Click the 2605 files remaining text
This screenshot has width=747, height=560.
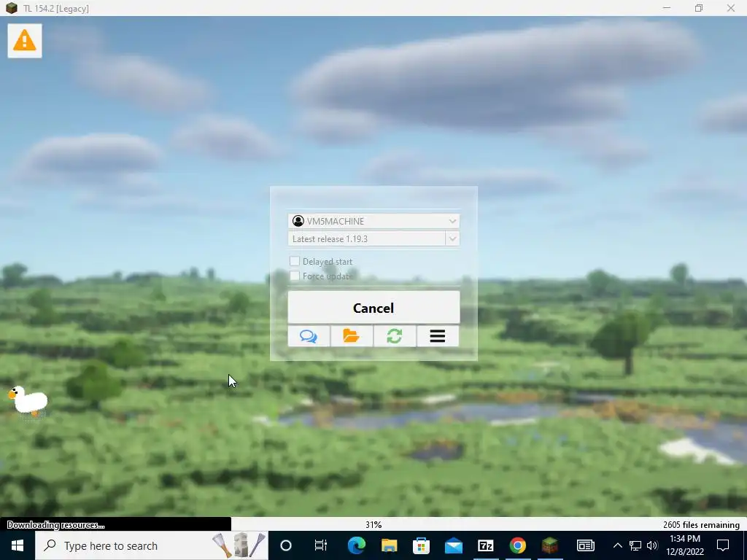701,525
